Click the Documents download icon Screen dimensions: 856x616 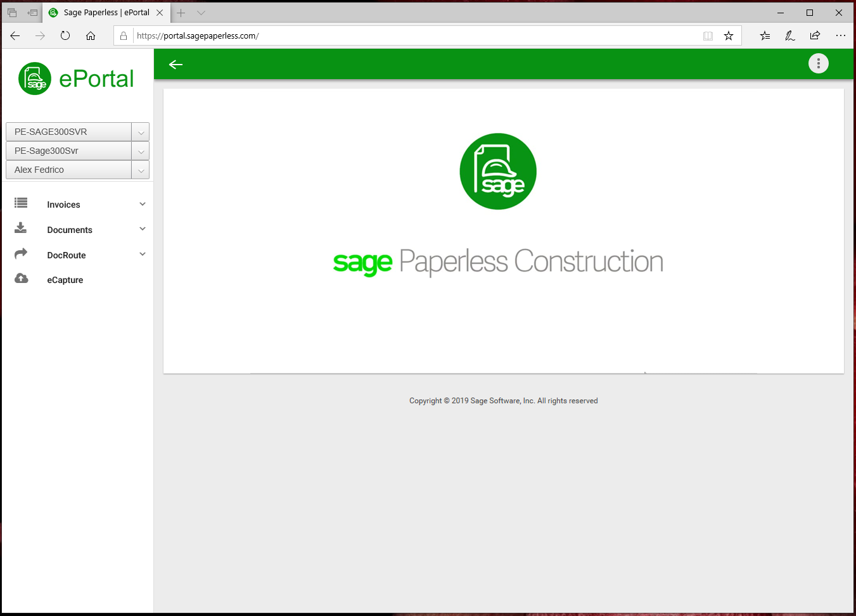[21, 228]
